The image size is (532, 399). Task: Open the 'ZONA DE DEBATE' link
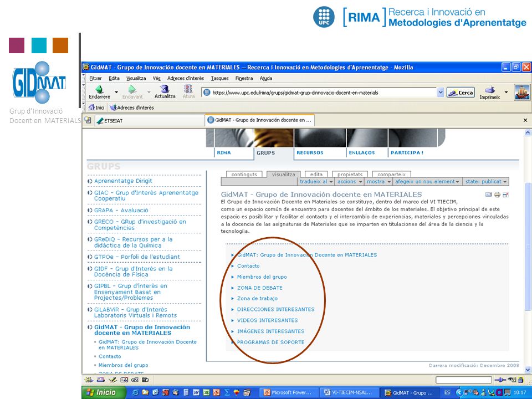(x=259, y=288)
